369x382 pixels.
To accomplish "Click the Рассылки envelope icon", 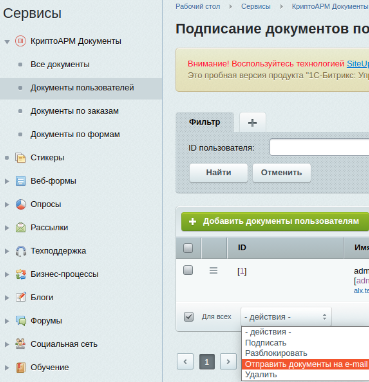I will tap(21, 228).
